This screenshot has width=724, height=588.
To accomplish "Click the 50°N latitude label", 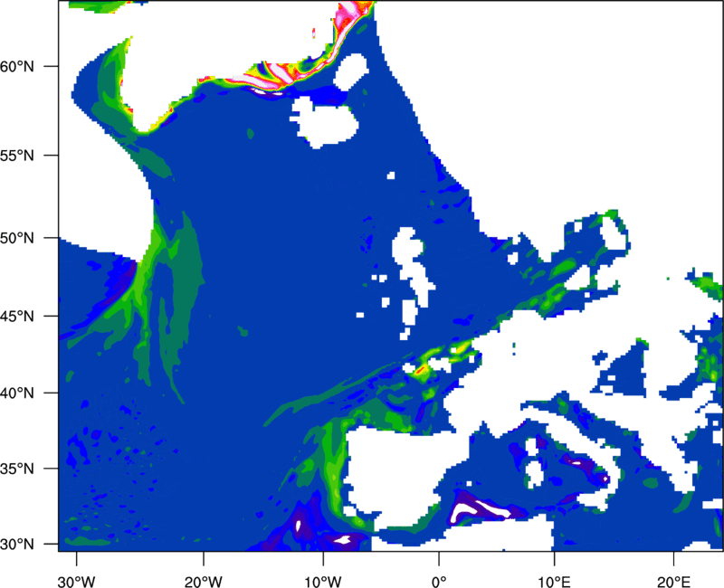I will (x=17, y=238).
